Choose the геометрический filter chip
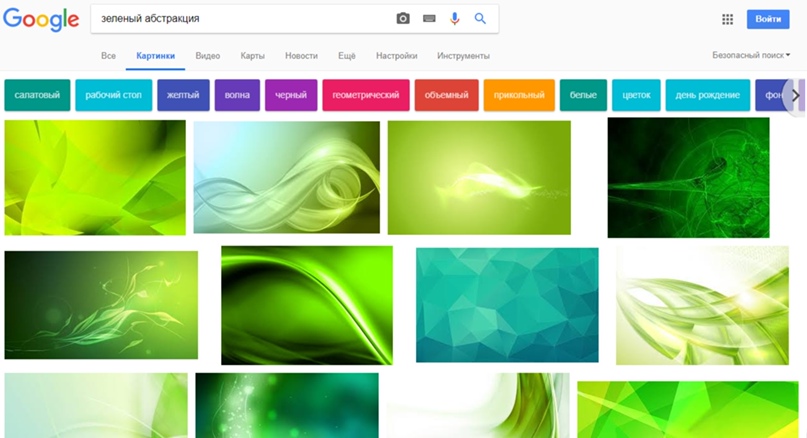The height and width of the screenshot is (438, 807). (366, 95)
